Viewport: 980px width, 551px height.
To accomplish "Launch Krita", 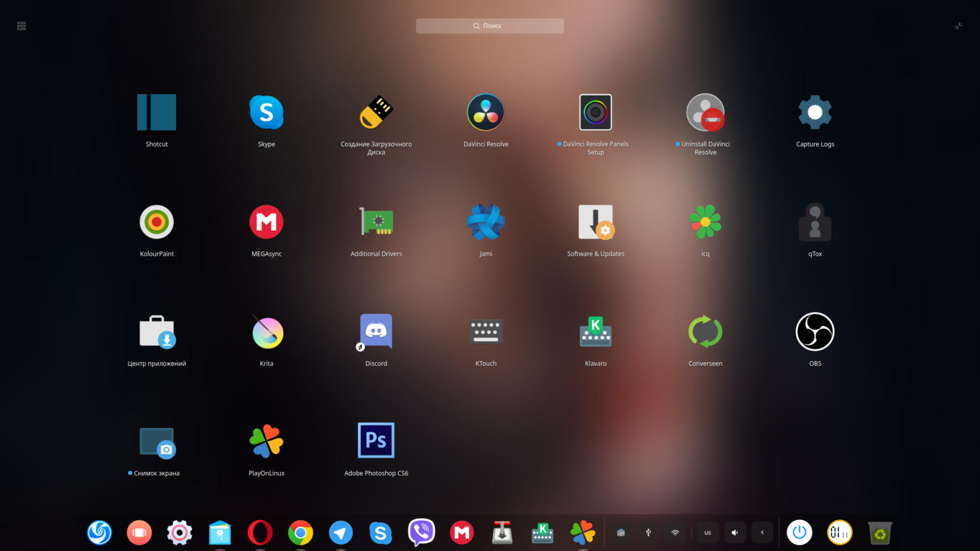I will 267,332.
